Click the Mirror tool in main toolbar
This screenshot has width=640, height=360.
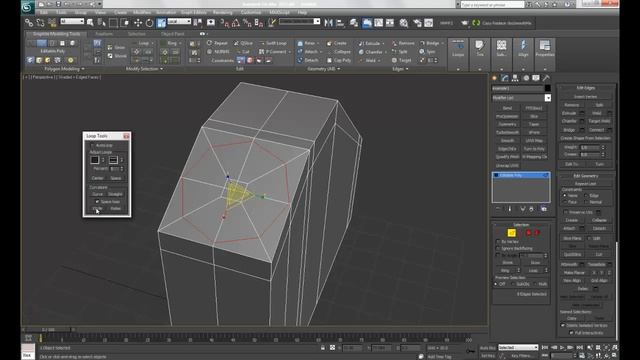pyautogui.click(x=329, y=23)
